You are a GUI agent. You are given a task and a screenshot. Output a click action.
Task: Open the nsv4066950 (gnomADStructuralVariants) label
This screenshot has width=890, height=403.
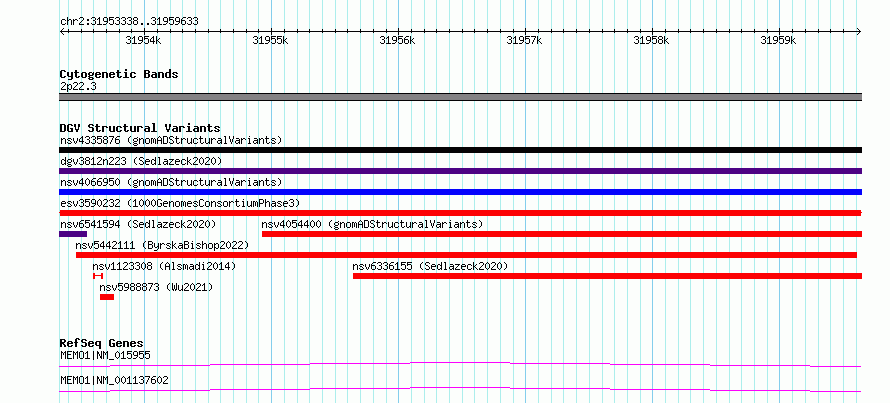point(171,182)
